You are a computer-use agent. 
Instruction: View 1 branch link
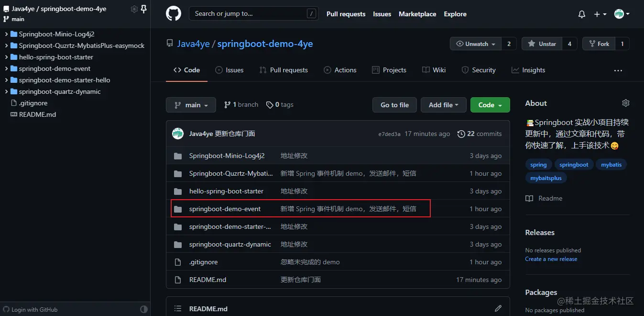coord(241,105)
